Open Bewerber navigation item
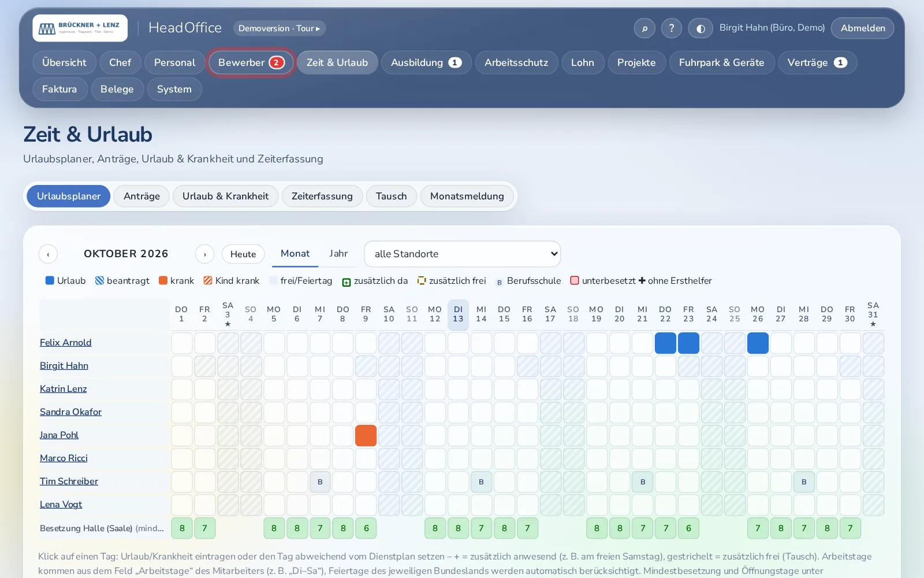 click(x=251, y=62)
